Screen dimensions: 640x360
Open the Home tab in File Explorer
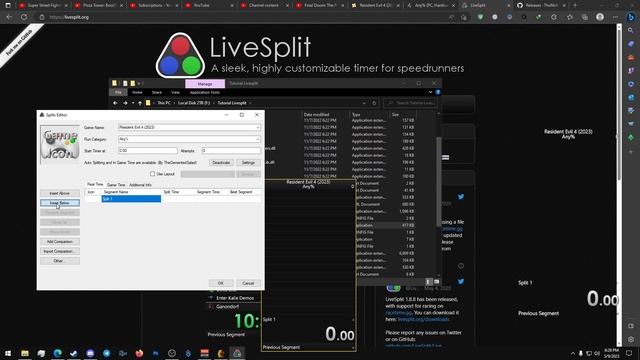(137, 93)
